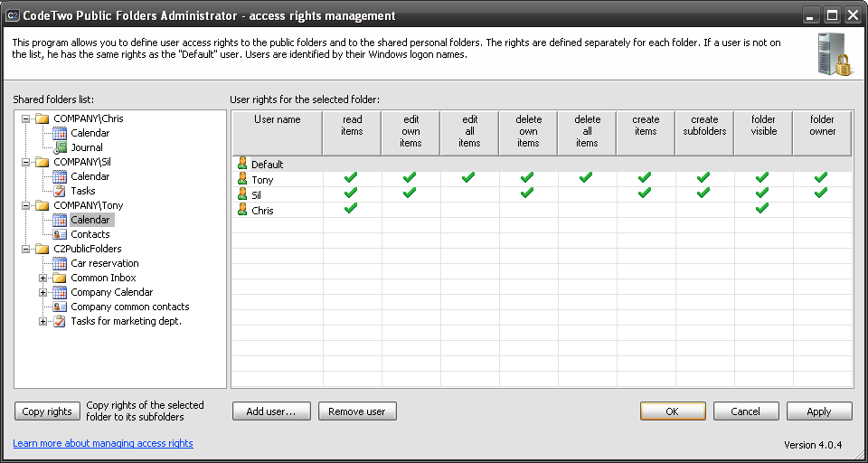Click the Apply button
The height and width of the screenshot is (463, 868).
(x=819, y=411)
